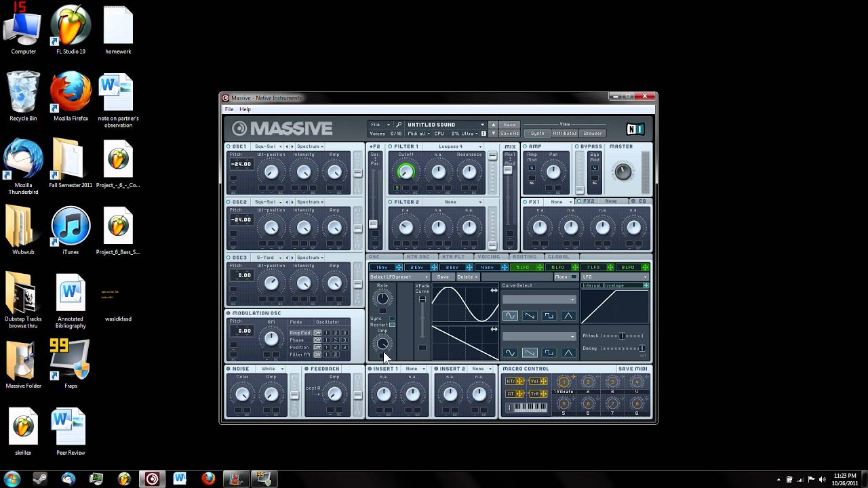Select sawtooth shape in lower Curve Select row
Screen dimensions: 868x488
pos(530,352)
